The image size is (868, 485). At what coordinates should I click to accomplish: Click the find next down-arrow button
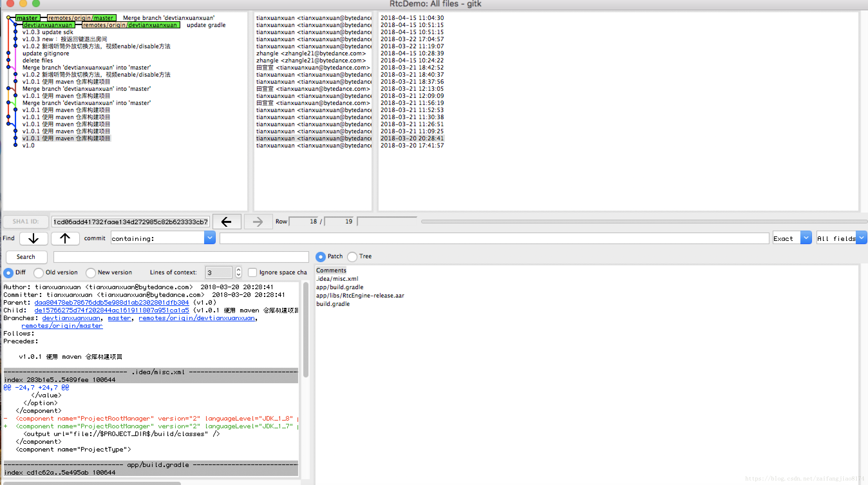pyautogui.click(x=33, y=238)
